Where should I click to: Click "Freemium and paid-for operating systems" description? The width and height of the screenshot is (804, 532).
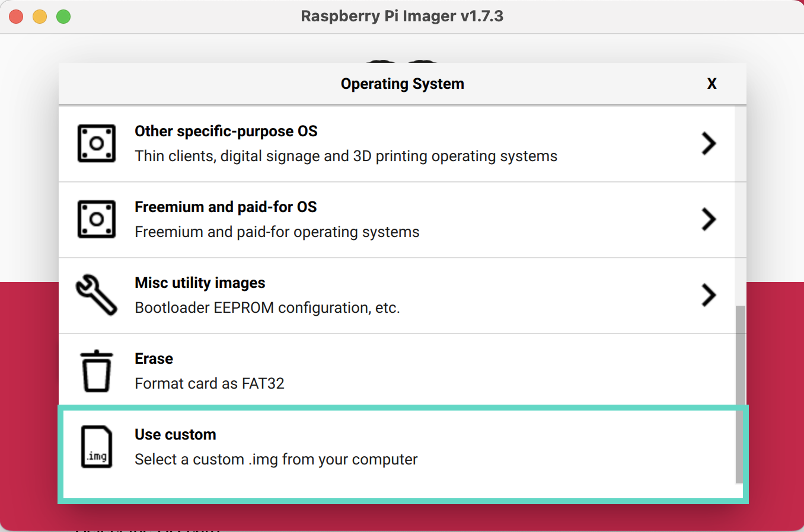pyautogui.click(x=277, y=232)
